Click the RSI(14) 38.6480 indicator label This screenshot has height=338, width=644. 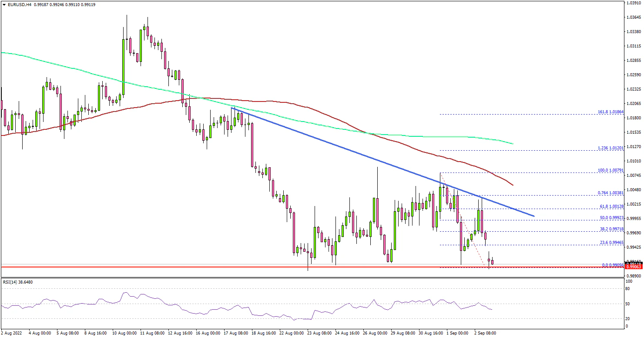point(18,282)
